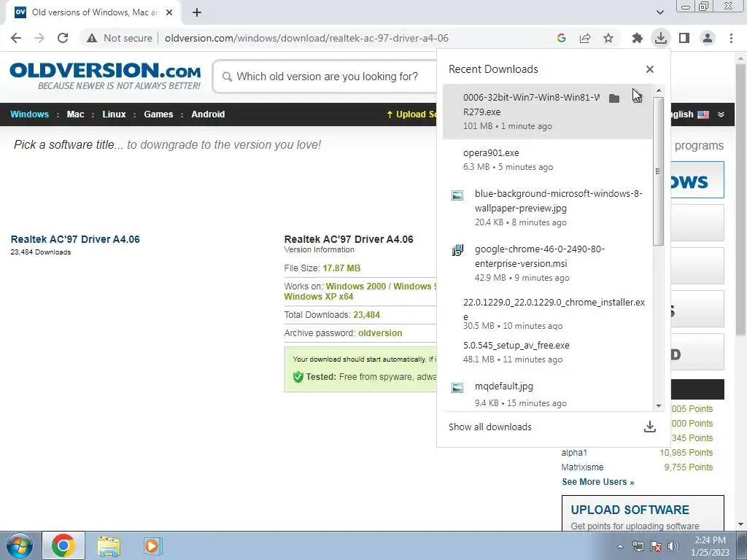747x560 pixels.
Task: Go back to the previous page
Action: point(16,38)
